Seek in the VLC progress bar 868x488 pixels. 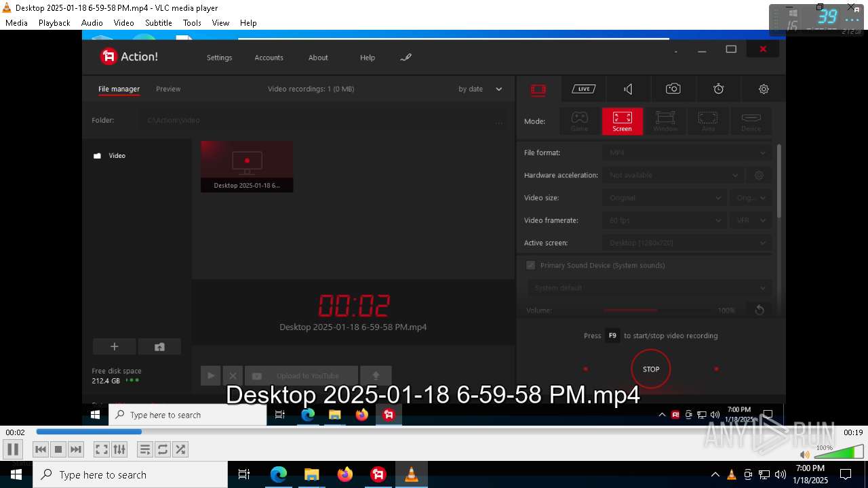click(x=434, y=432)
